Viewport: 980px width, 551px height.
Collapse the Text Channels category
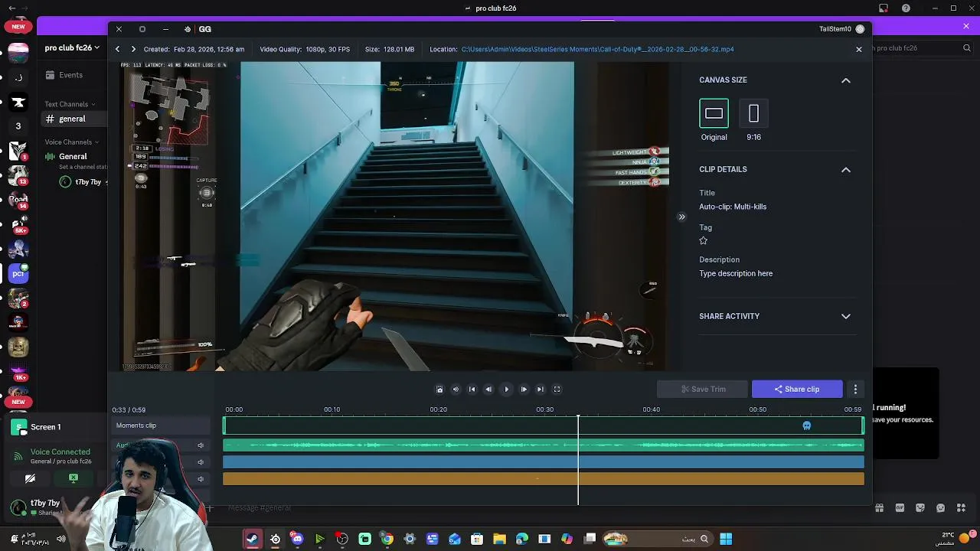click(70, 104)
